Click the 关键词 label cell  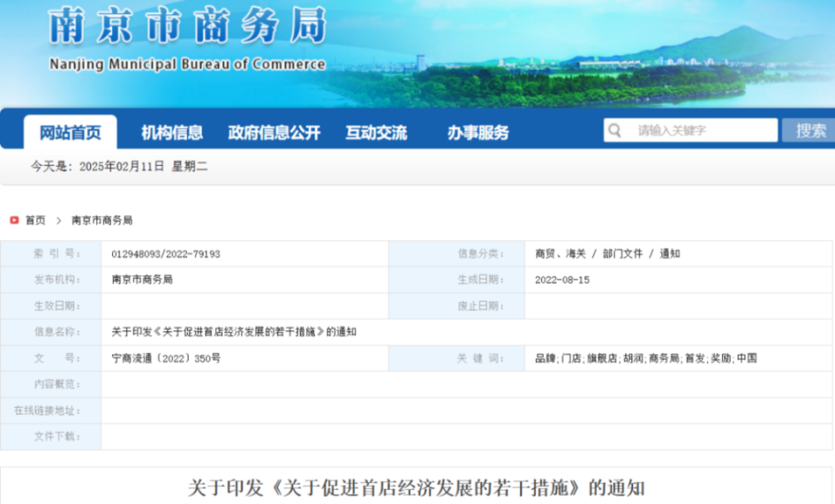coord(457,358)
